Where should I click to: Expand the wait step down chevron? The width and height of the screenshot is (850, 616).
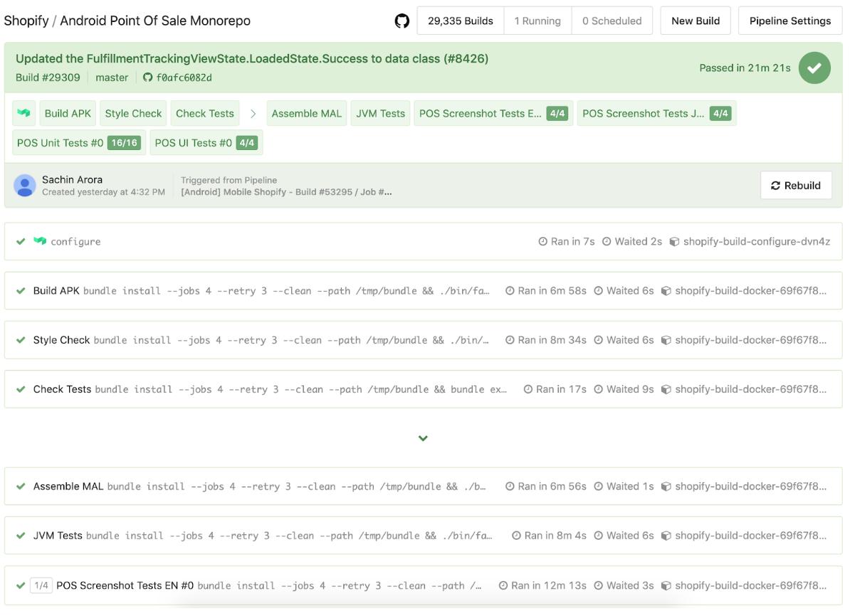tap(423, 438)
